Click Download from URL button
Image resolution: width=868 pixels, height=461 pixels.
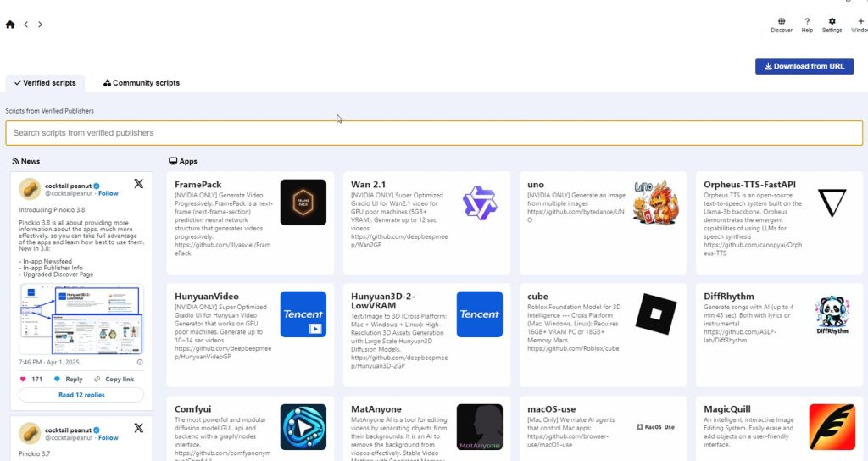(x=804, y=66)
